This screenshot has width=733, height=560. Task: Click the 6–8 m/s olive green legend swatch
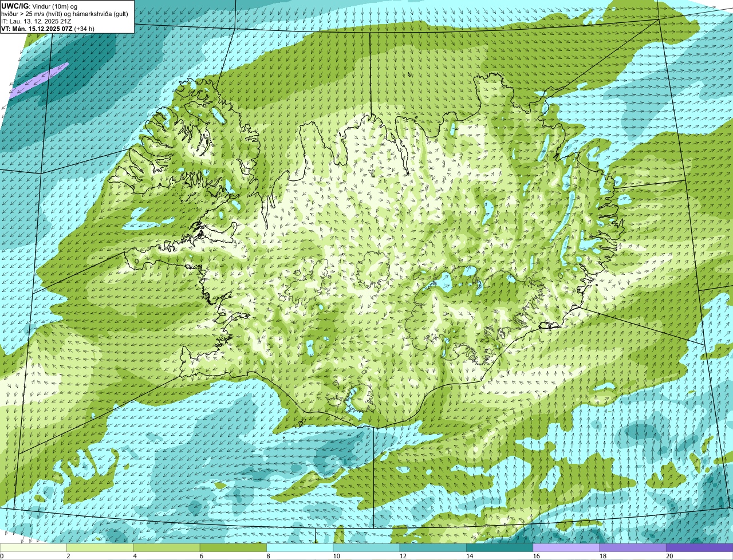pyautogui.click(x=233, y=548)
